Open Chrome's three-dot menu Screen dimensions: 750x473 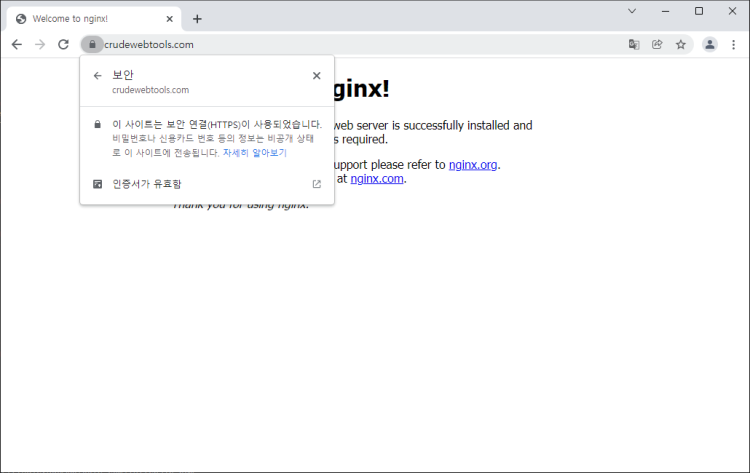[734, 44]
